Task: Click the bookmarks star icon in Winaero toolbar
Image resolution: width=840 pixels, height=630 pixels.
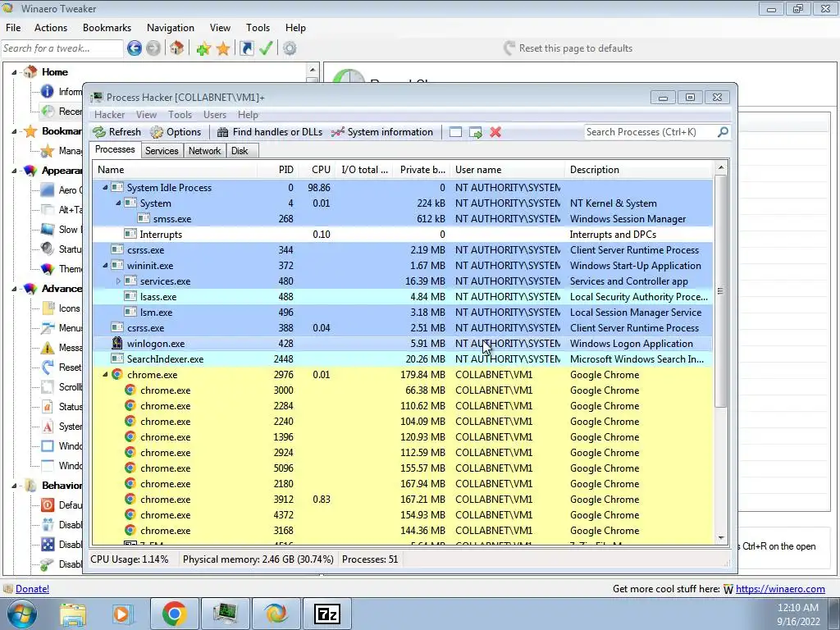Action: click(x=223, y=49)
